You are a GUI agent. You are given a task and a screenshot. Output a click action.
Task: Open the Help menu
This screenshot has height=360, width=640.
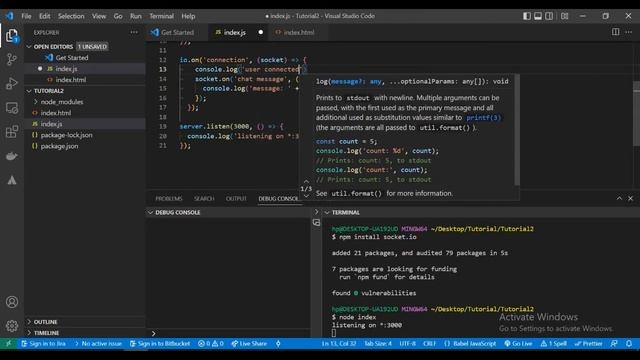(x=188, y=16)
